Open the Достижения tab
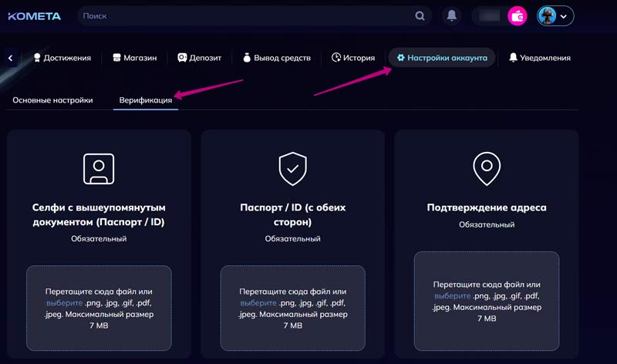Image resolution: width=617 pixels, height=364 pixels. coord(62,58)
